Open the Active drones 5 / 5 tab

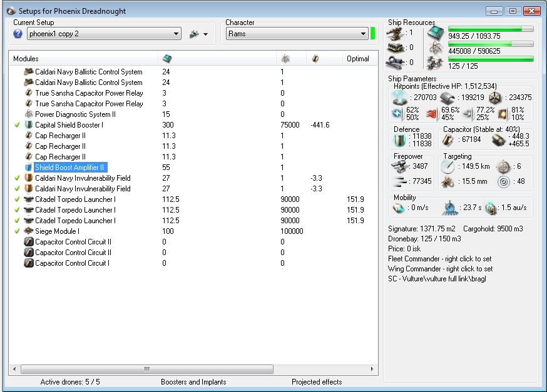(x=70, y=382)
